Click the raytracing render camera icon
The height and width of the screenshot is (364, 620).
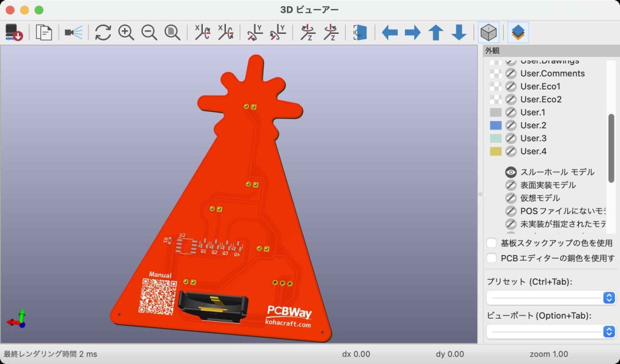(73, 32)
